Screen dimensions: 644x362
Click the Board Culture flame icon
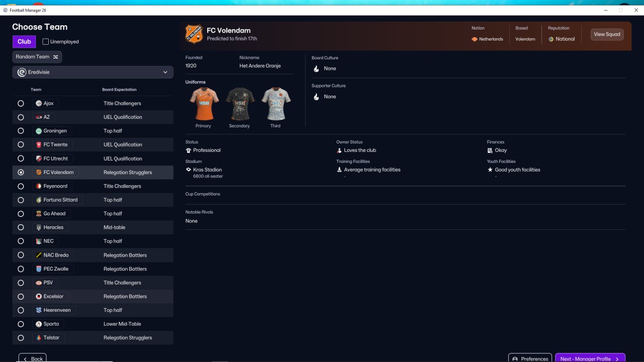[x=316, y=68]
